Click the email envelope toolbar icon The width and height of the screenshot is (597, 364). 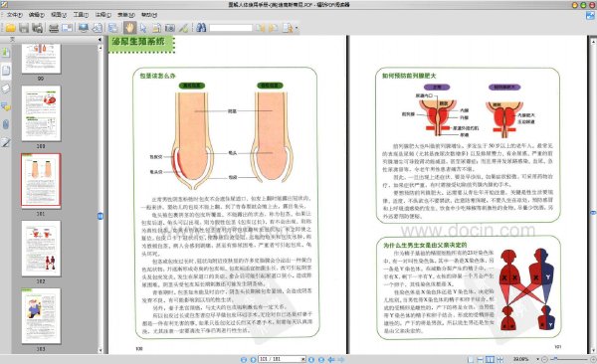click(x=68, y=28)
